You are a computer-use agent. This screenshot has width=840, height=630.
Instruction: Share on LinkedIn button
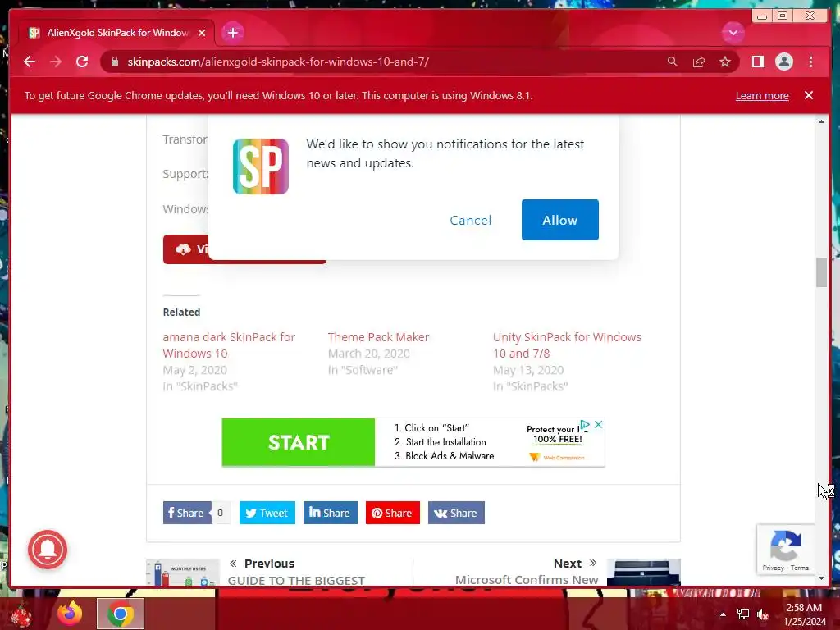pos(330,513)
